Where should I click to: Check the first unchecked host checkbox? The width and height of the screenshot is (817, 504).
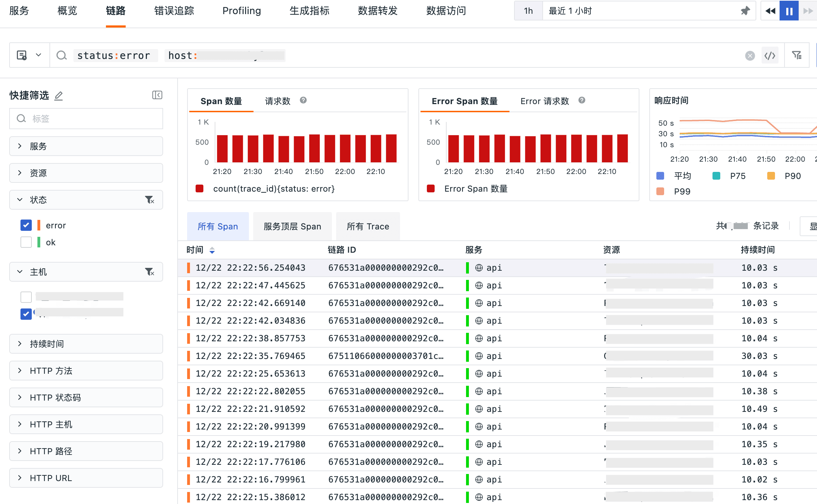click(26, 297)
